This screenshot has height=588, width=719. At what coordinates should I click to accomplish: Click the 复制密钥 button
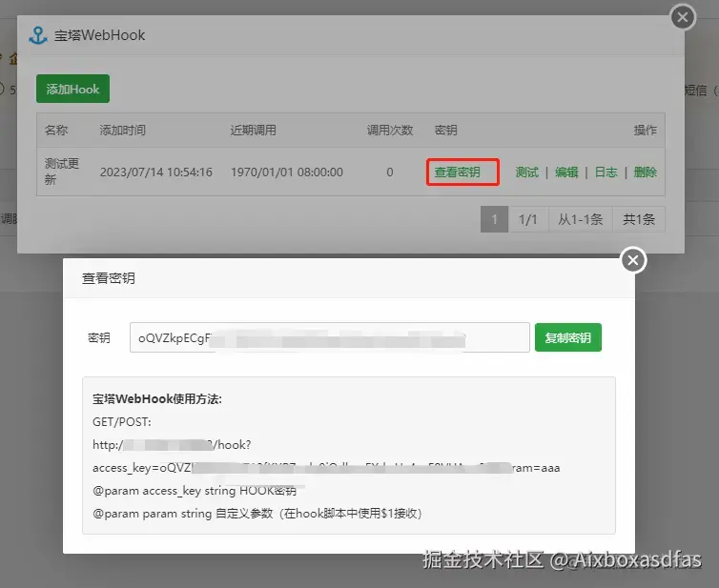(x=568, y=337)
